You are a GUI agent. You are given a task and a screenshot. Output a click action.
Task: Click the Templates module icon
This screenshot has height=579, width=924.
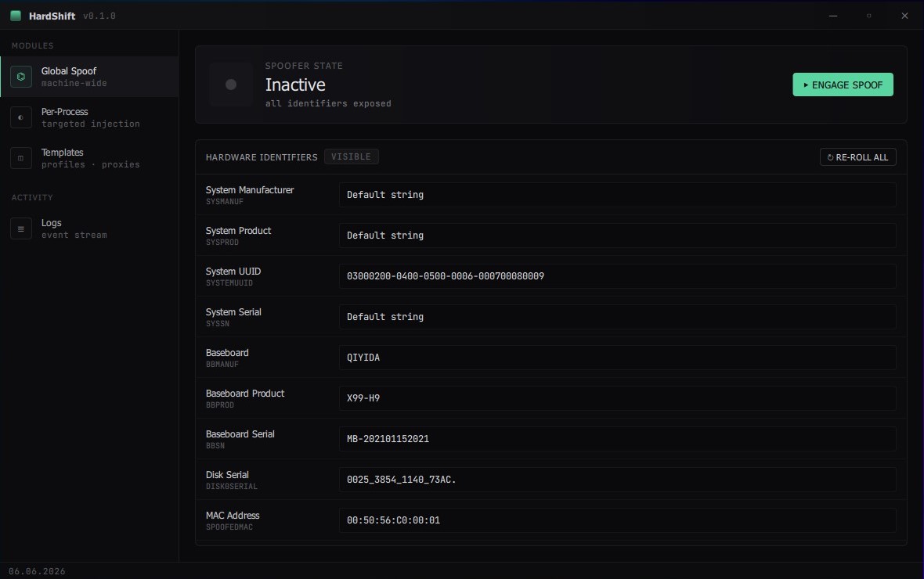point(21,158)
